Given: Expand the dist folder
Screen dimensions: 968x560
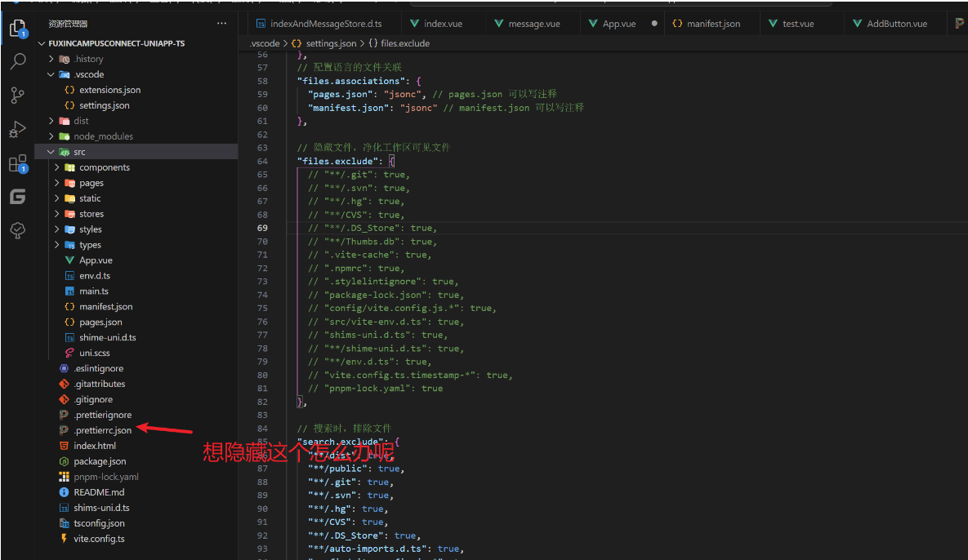Looking at the screenshot, I should [51, 121].
